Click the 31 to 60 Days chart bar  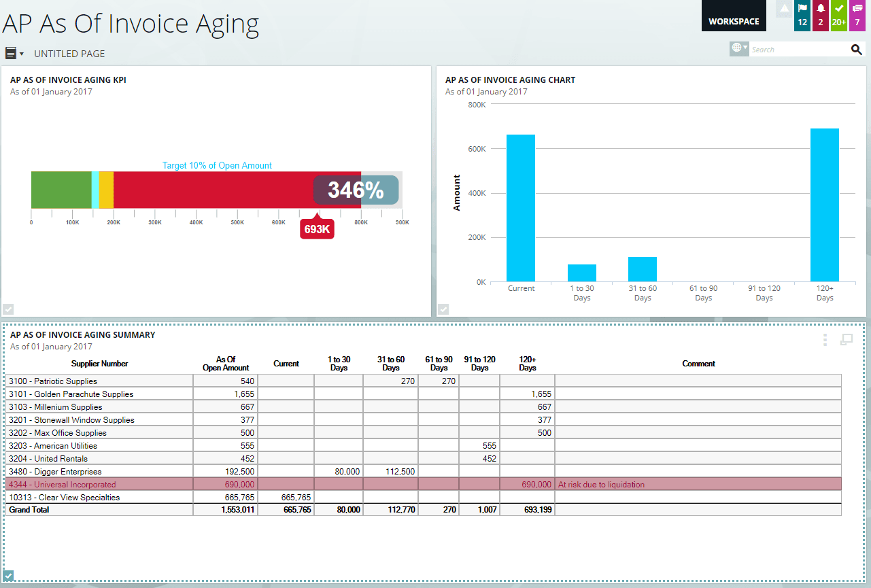pos(643,269)
